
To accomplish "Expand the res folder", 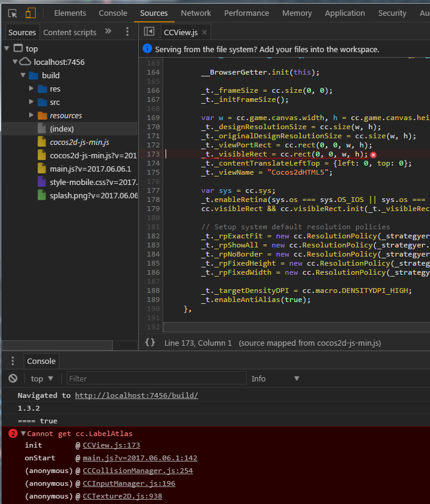I will pos(32,89).
